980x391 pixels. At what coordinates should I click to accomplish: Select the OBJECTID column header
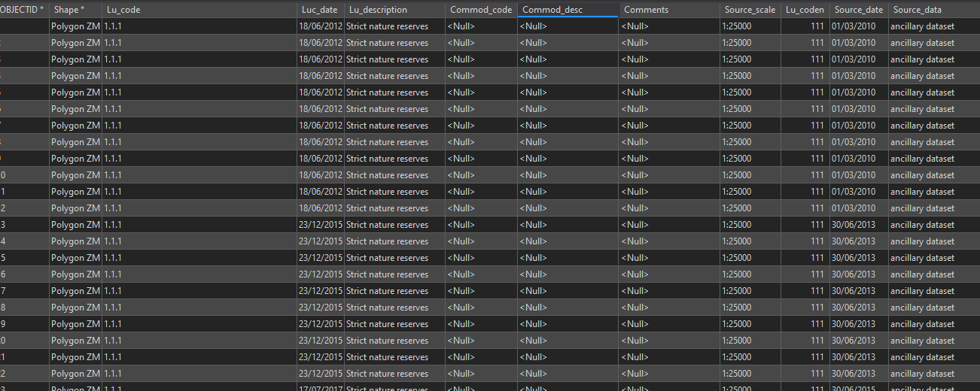tap(23, 10)
